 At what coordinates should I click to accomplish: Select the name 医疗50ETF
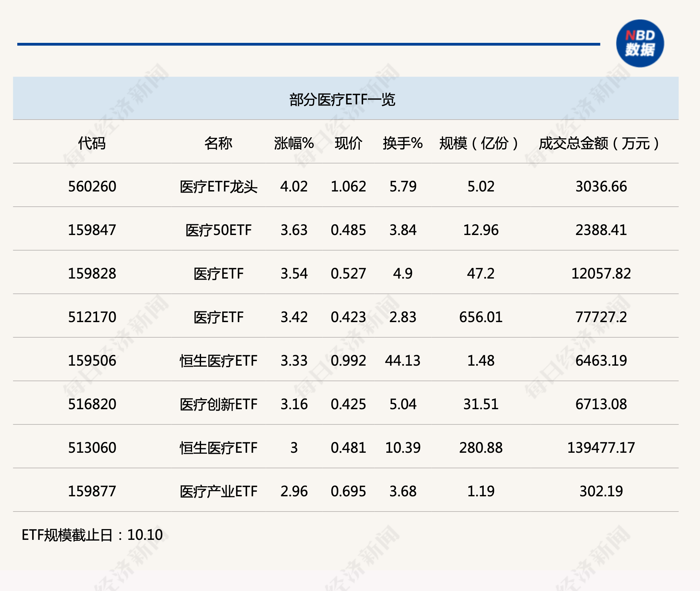(x=218, y=230)
